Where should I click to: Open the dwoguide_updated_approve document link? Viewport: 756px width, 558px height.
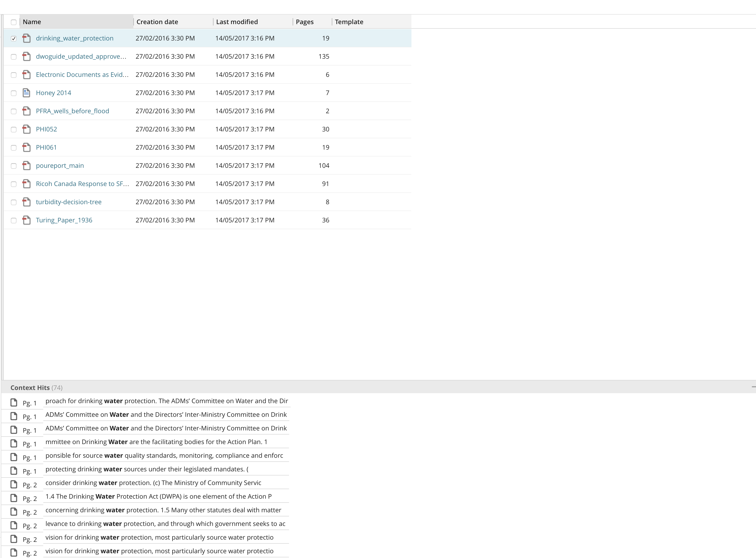(x=81, y=56)
